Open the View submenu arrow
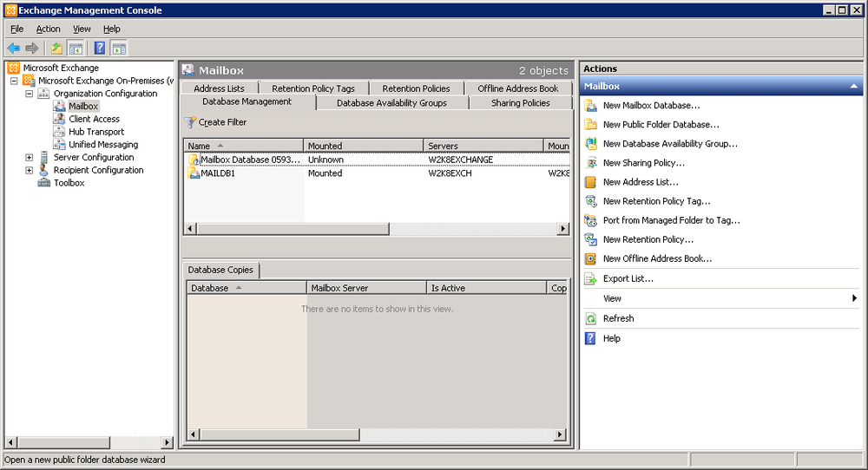 tap(854, 298)
